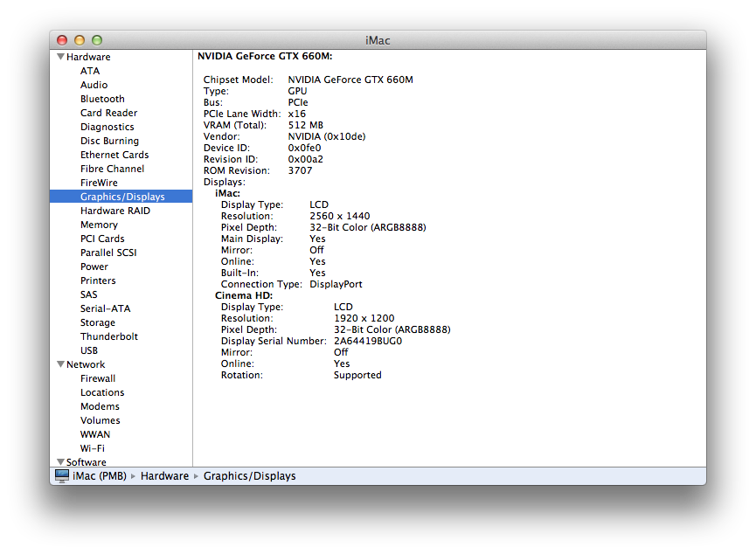Viewport: 756px width, 554px height.
Task: Select Locations under Network
Action: coord(102,392)
